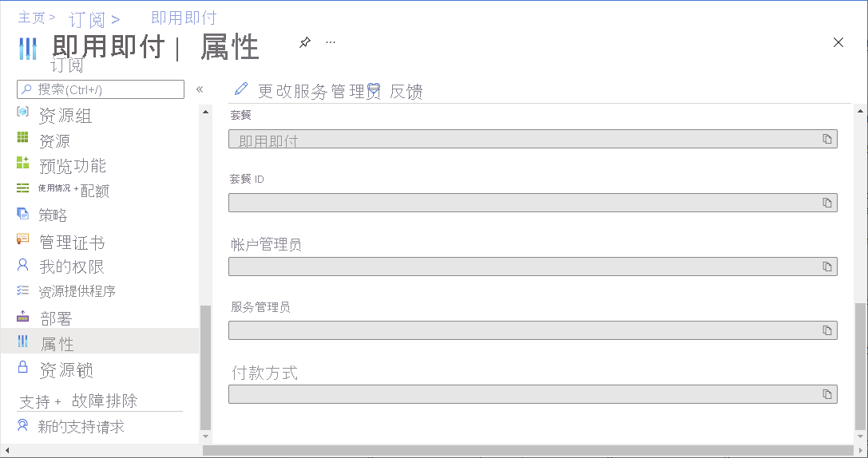The width and height of the screenshot is (868, 458).
Task: Collapse the left menu pane
Action: pos(200,89)
